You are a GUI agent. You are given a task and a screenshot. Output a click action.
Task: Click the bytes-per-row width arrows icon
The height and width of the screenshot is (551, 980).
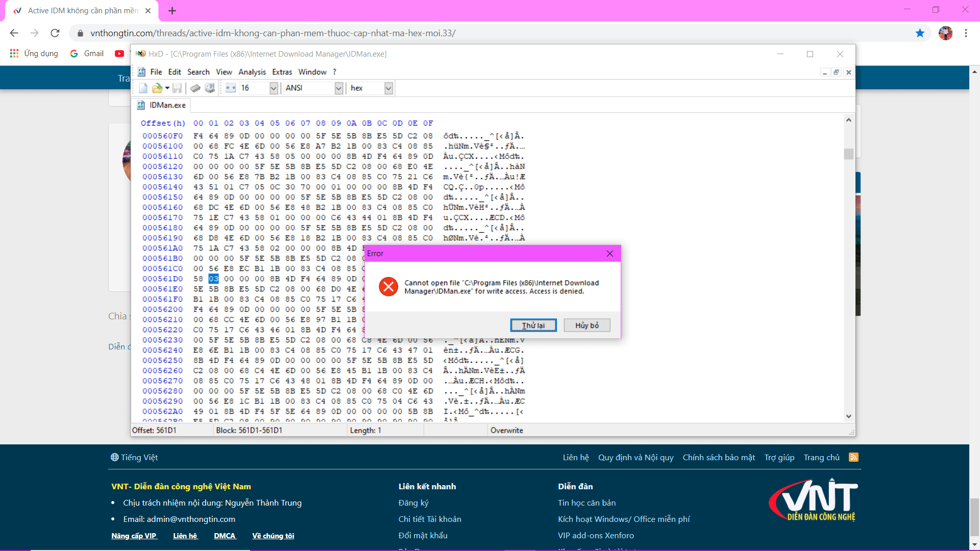point(231,88)
